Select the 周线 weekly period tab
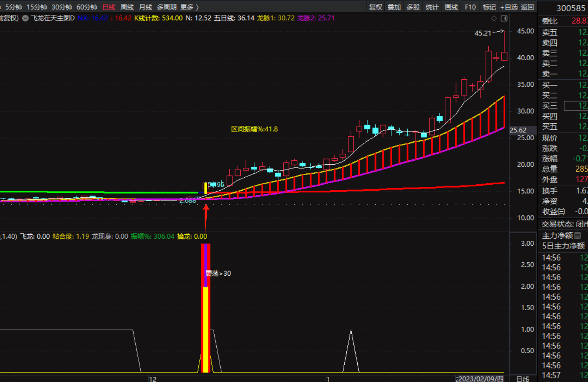The width and height of the screenshot is (588, 382). tap(127, 7)
